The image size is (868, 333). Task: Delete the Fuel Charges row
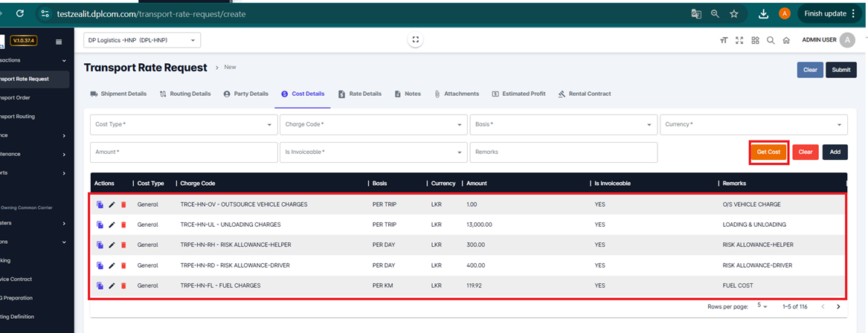click(123, 285)
